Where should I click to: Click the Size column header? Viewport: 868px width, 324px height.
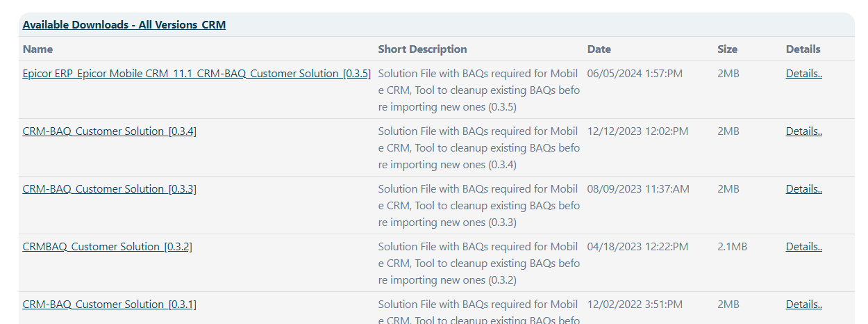[728, 49]
